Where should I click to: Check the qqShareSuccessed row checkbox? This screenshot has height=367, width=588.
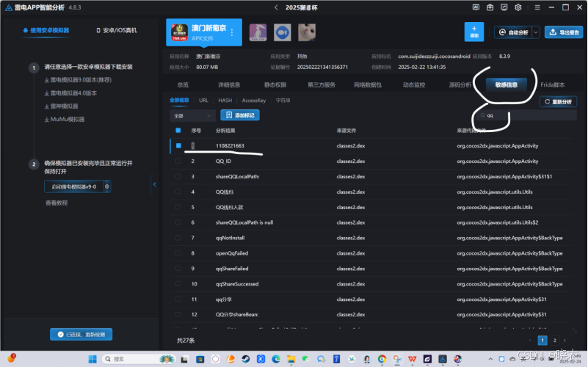click(178, 284)
